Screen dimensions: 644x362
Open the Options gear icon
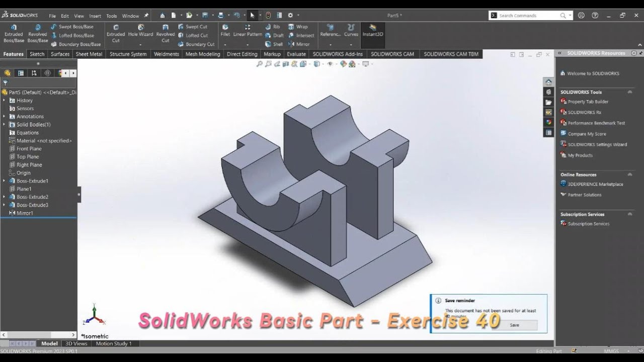click(290, 15)
